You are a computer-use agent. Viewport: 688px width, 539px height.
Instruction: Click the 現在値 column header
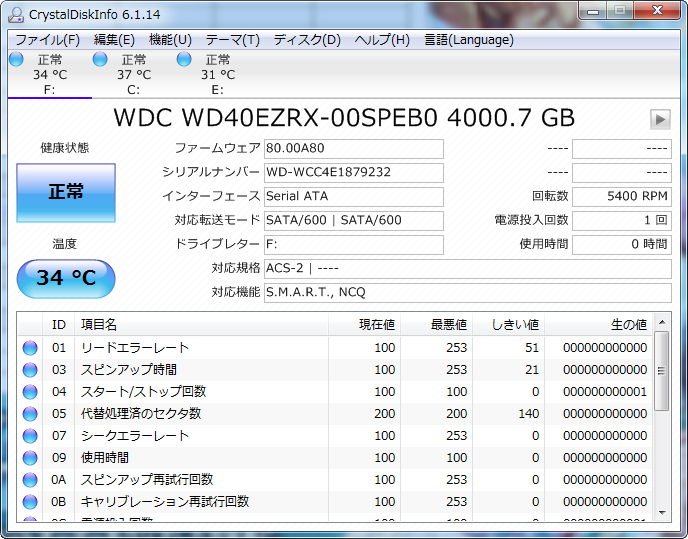pyautogui.click(x=364, y=325)
